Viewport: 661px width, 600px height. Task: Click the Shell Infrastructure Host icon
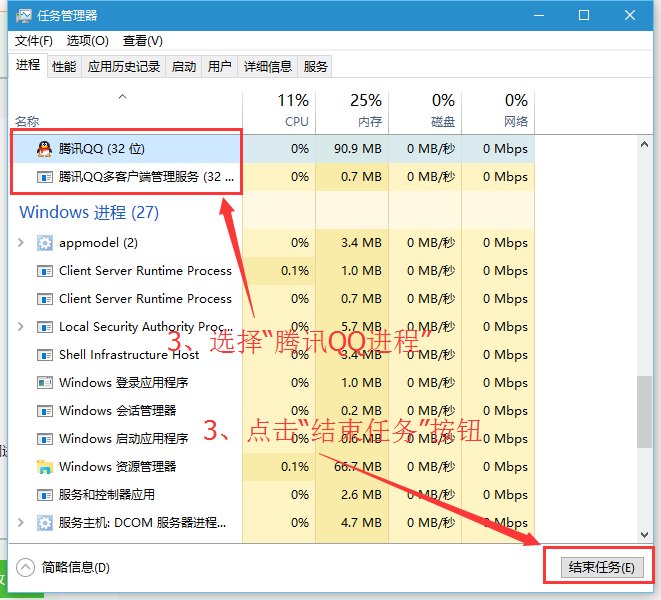45,355
